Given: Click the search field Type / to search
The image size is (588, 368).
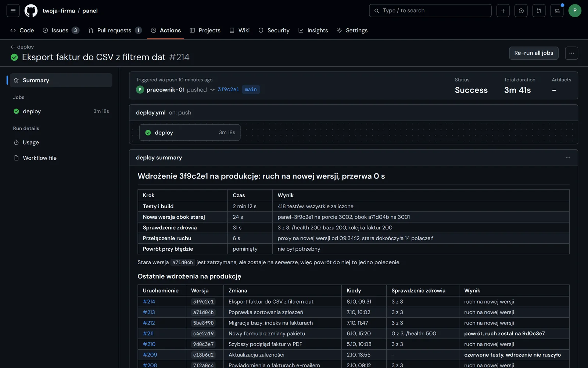Looking at the screenshot, I should click(430, 11).
